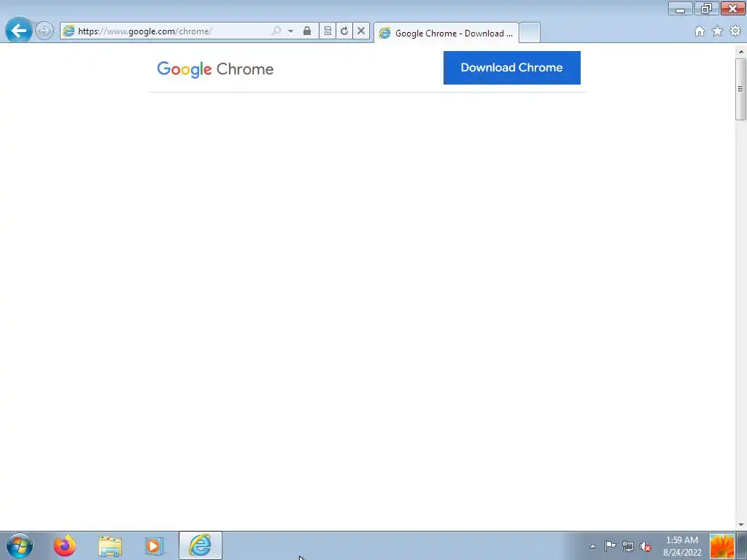The height and width of the screenshot is (560, 747).
Task: Click the security lock icon
Action: [x=307, y=31]
